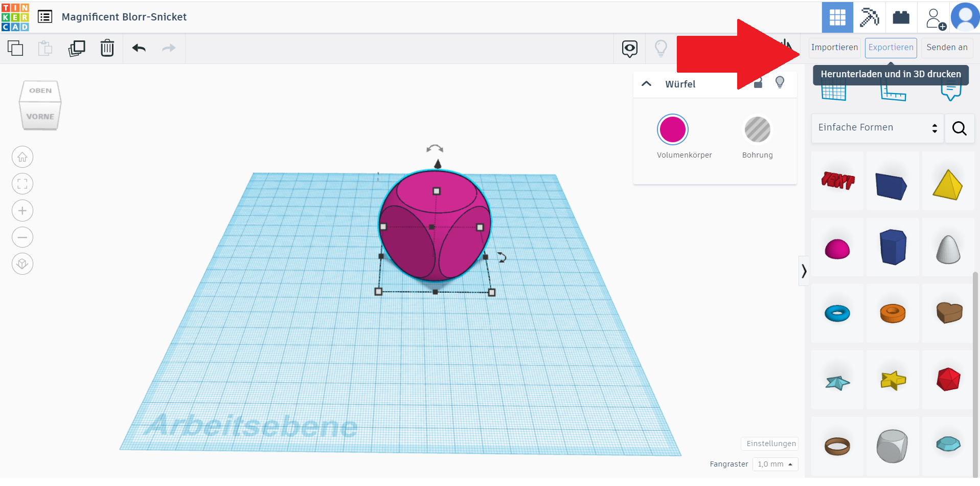
Task: Zoom in with plus button
Action: coord(22,211)
